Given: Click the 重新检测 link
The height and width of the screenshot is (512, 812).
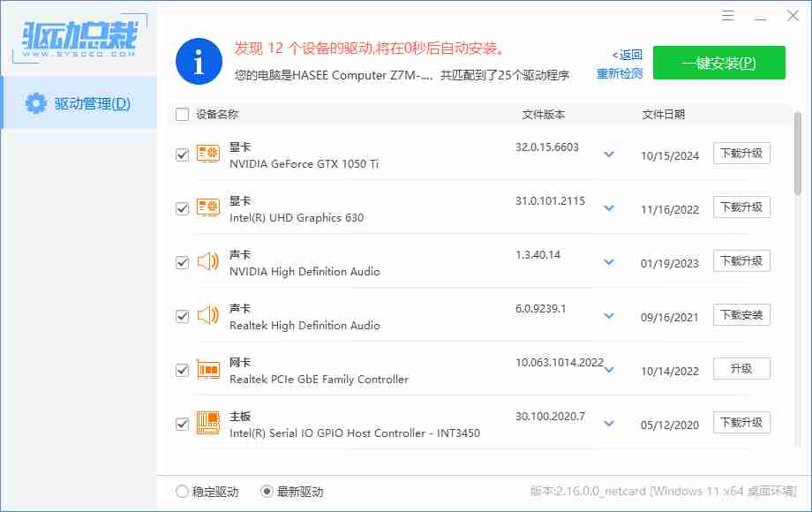Looking at the screenshot, I should (x=620, y=74).
